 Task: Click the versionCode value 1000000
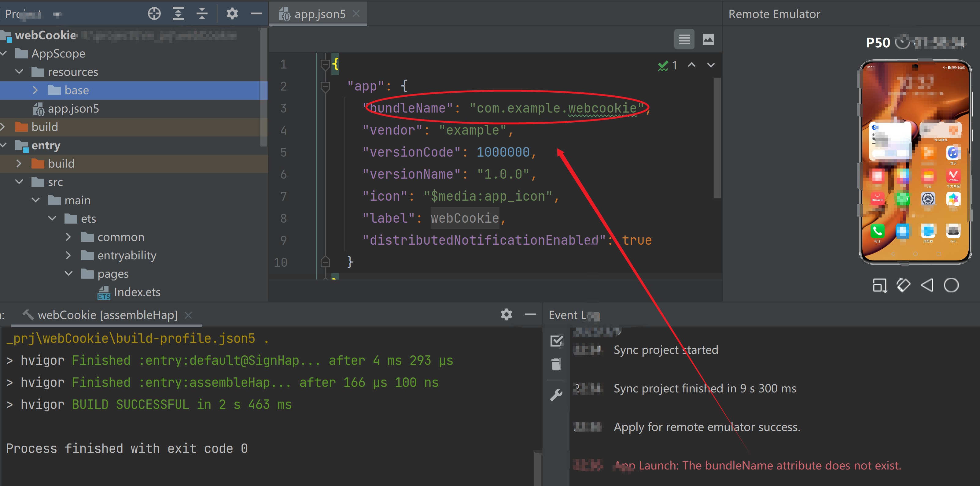click(503, 152)
